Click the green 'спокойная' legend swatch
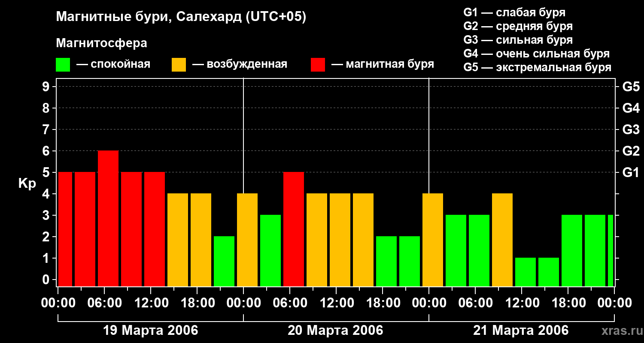The image size is (644, 343). click(63, 65)
